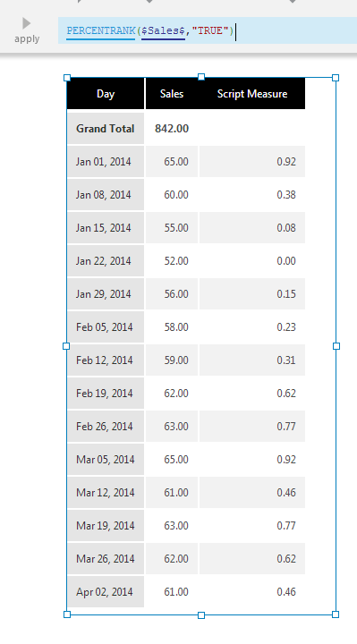Select the Sales column header

(172, 94)
